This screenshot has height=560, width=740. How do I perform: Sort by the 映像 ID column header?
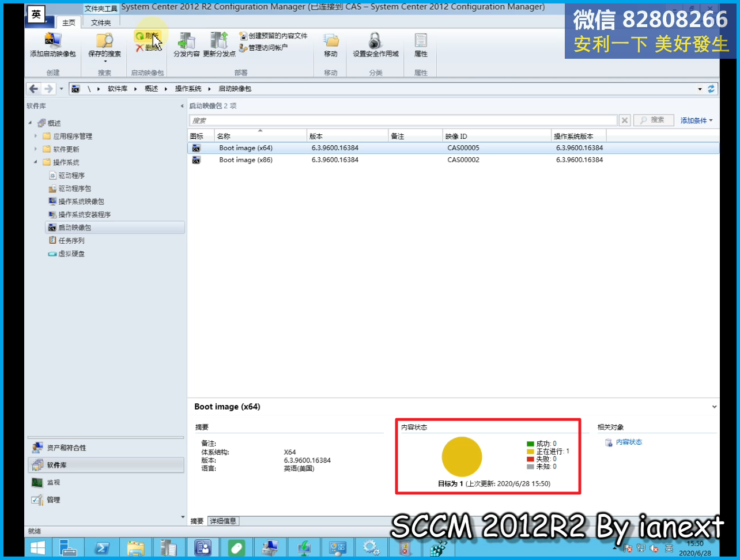pyautogui.click(x=497, y=136)
